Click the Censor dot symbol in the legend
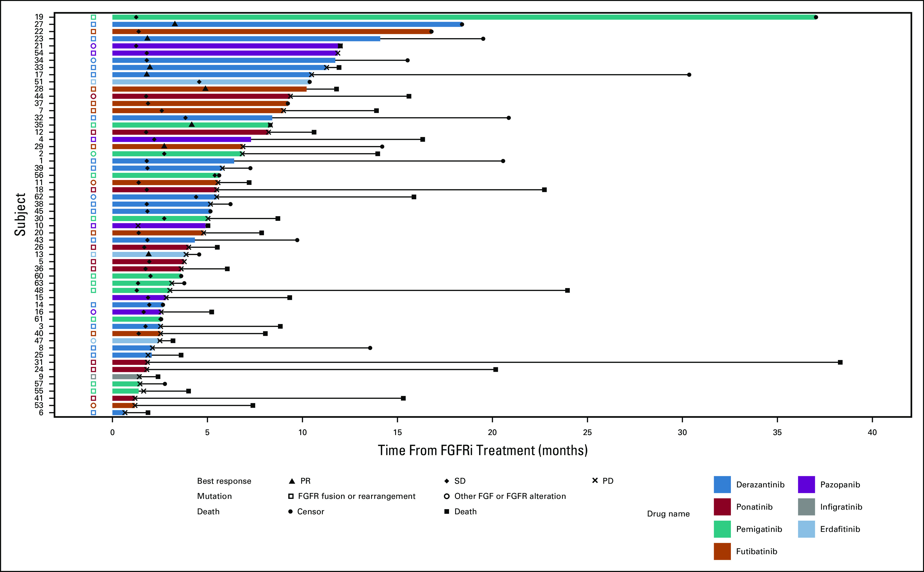This screenshot has height=572, width=924. coord(290,511)
